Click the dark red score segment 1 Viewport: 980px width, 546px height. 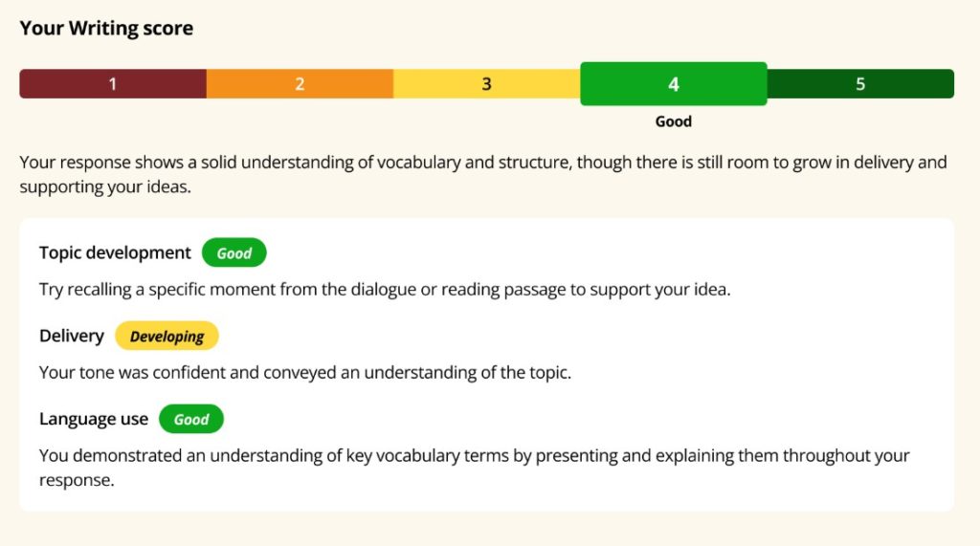pyautogui.click(x=112, y=84)
